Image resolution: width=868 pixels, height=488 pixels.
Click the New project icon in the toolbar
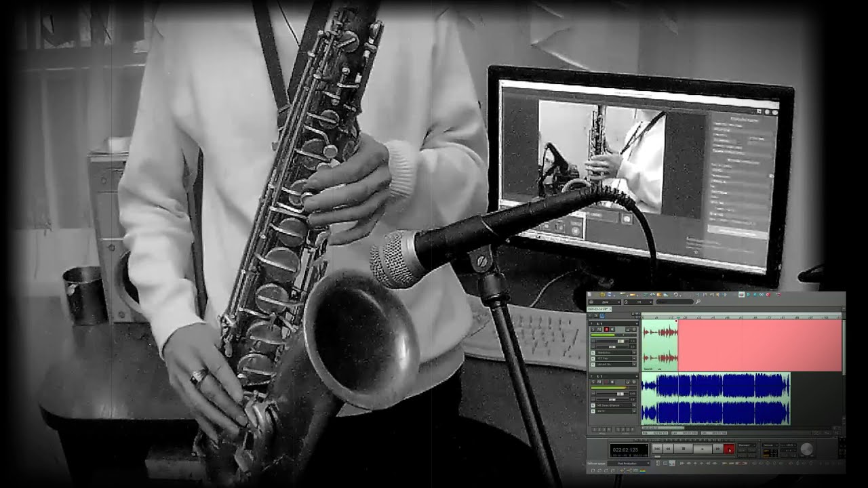point(589,294)
